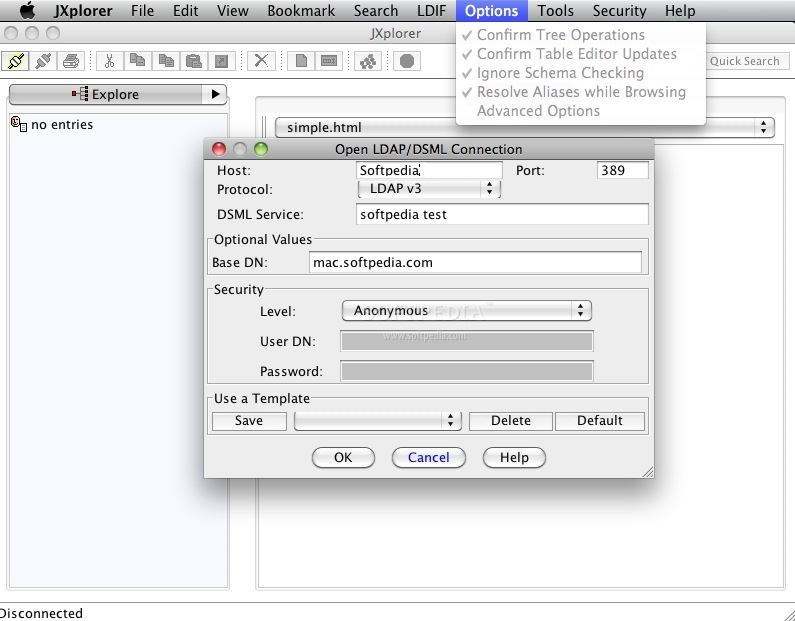Click the Quick Search box
The image size is (795, 621).
(x=747, y=61)
